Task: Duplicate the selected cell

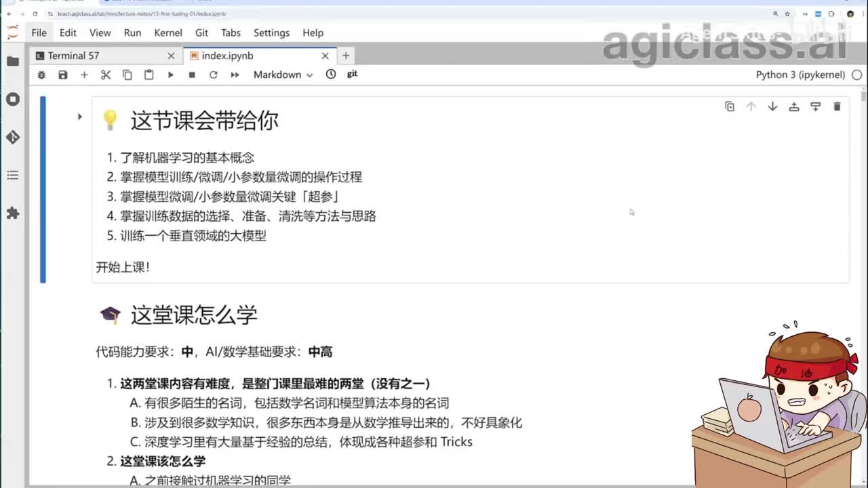Action: pos(730,106)
